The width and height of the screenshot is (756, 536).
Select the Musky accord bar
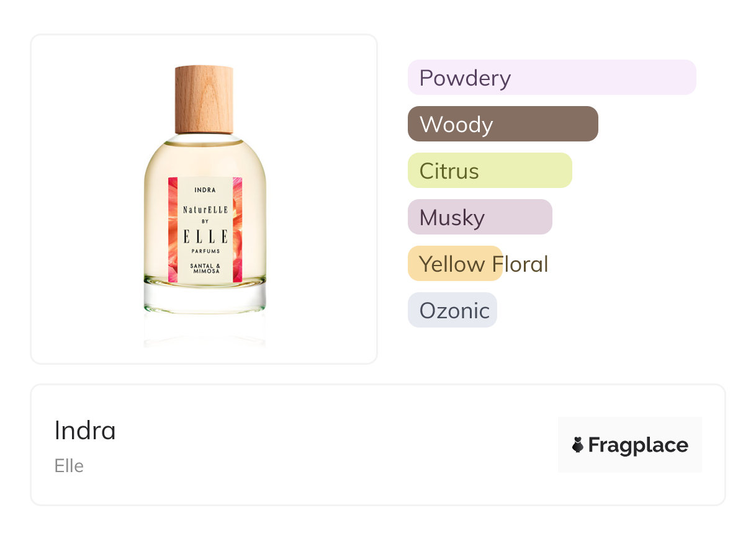[480, 217]
